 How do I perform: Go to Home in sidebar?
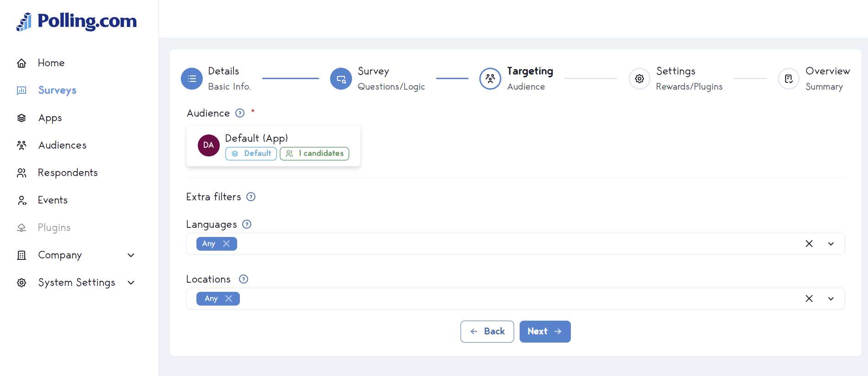51,63
